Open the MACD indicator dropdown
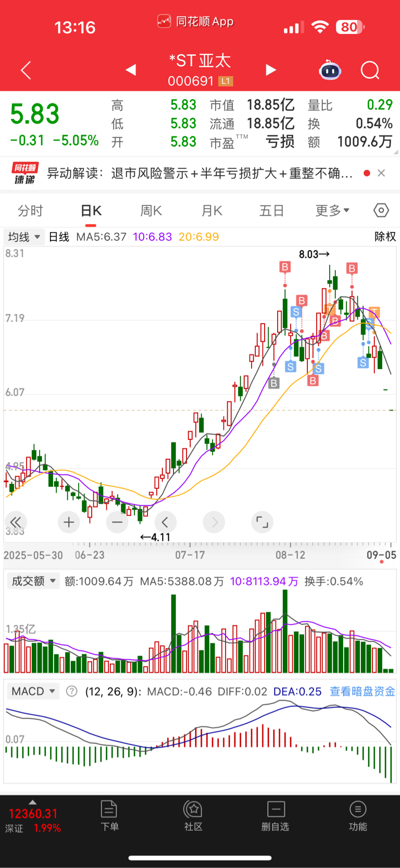Screen dimensions: 400x868 [33, 691]
